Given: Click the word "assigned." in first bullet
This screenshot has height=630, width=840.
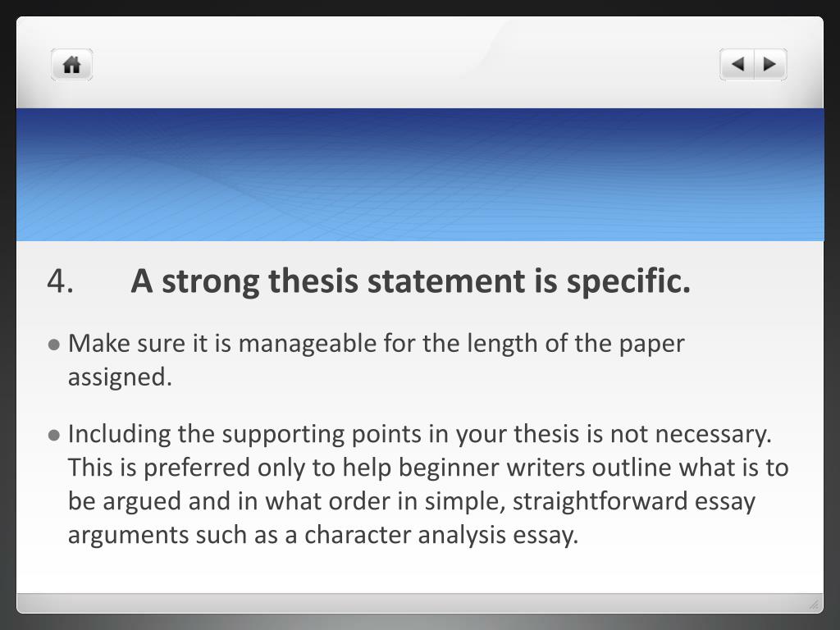Looking at the screenshot, I should [120, 377].
